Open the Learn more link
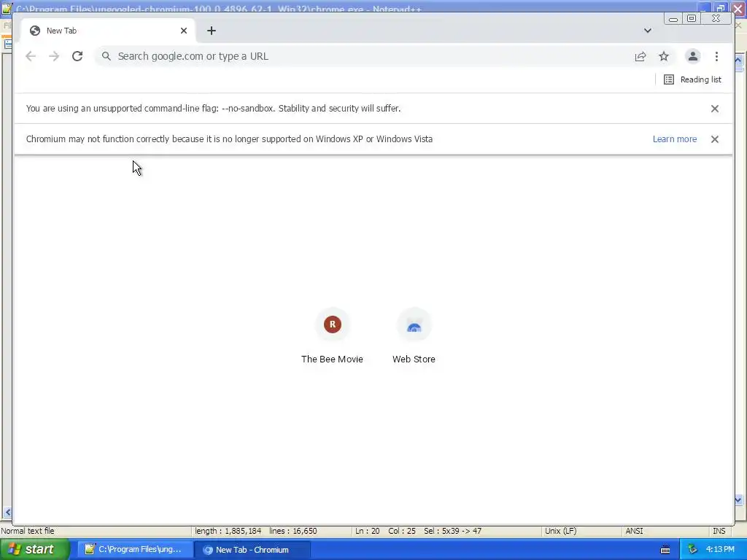The width and height of the screenshot is (747, 560). tap(675, 139)
